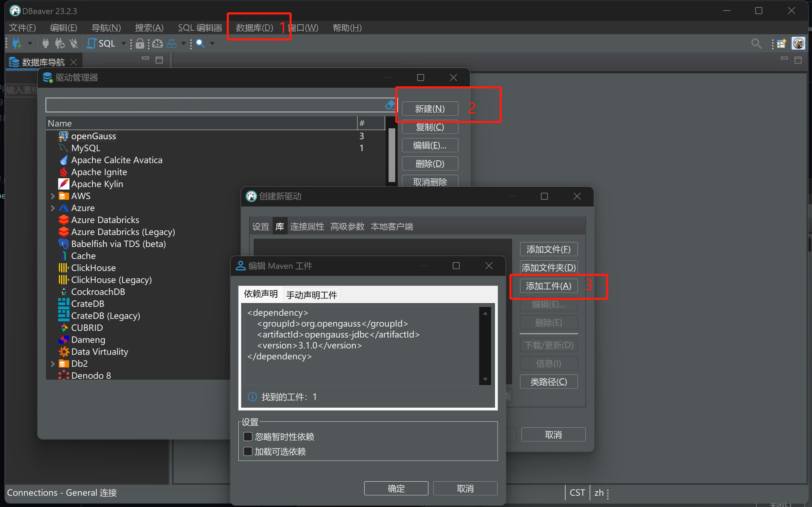Expand the dropdown next to boxes icon

click(x=184, y=43)
